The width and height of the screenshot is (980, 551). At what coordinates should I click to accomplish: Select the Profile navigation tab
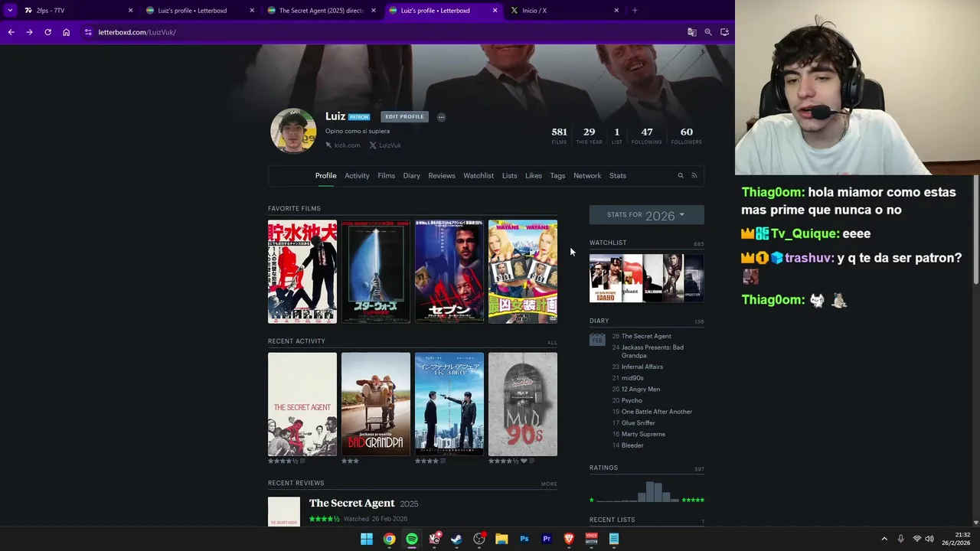click(326, 176)
